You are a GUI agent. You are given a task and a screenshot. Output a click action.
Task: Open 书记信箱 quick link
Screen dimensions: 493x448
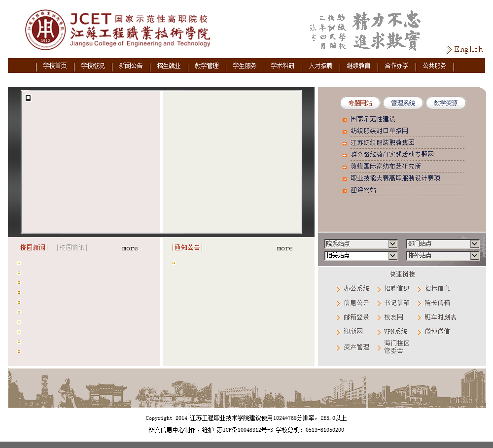[397, 303]
